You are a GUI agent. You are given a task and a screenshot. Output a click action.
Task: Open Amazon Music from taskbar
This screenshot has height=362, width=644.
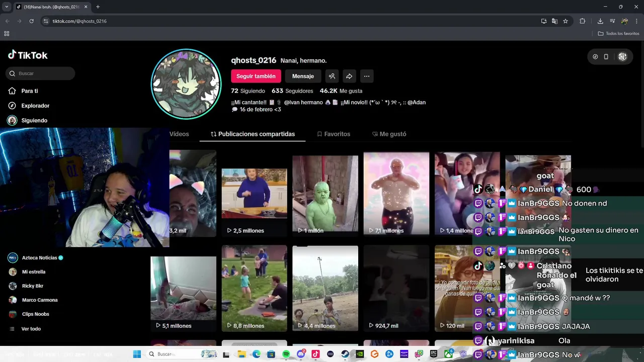coord(404,354)
